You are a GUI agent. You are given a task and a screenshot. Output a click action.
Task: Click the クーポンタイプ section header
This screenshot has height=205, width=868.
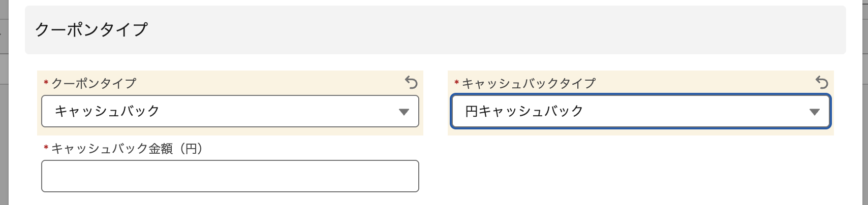pos(91,29)
